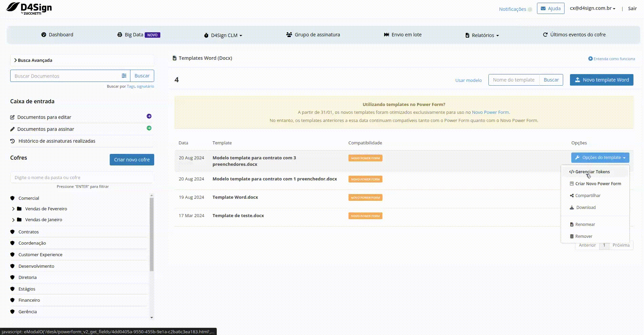Screen dimensions: 644x335
Task: Click Novo Power Form badge for Template Word.docx
Action: click(365, 197)
